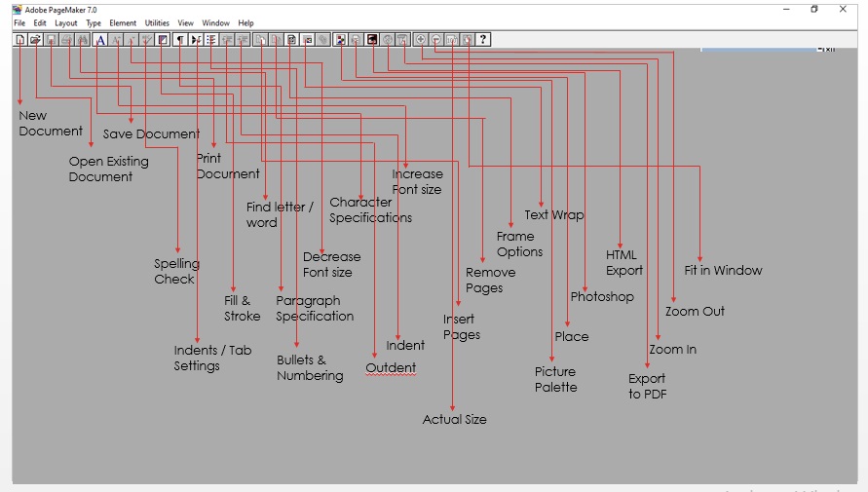Click the Actual Size (100) icon
Screen dimensions: 868x492
(452, 40)
